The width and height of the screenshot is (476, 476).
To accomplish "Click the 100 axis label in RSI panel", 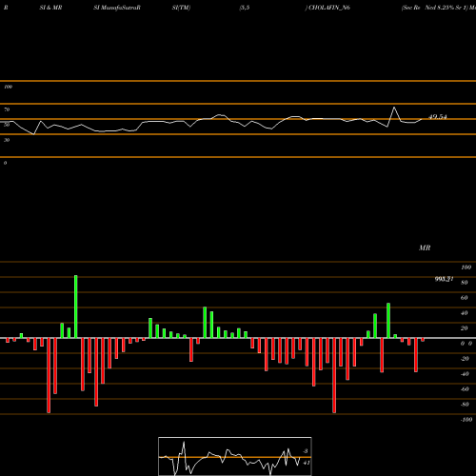I will pos(9,87).
